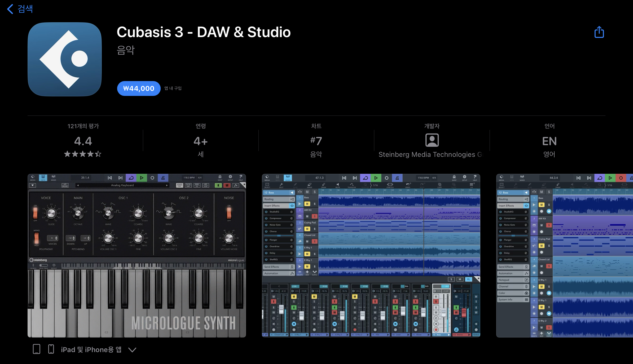This screenshot has height=364, width=633.
Task: Click the metronome icon in the first screenshot
Action: 163,178
